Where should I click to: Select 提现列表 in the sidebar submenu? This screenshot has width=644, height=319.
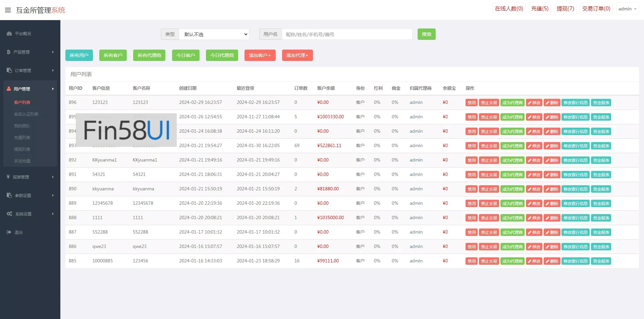[22, 149]
